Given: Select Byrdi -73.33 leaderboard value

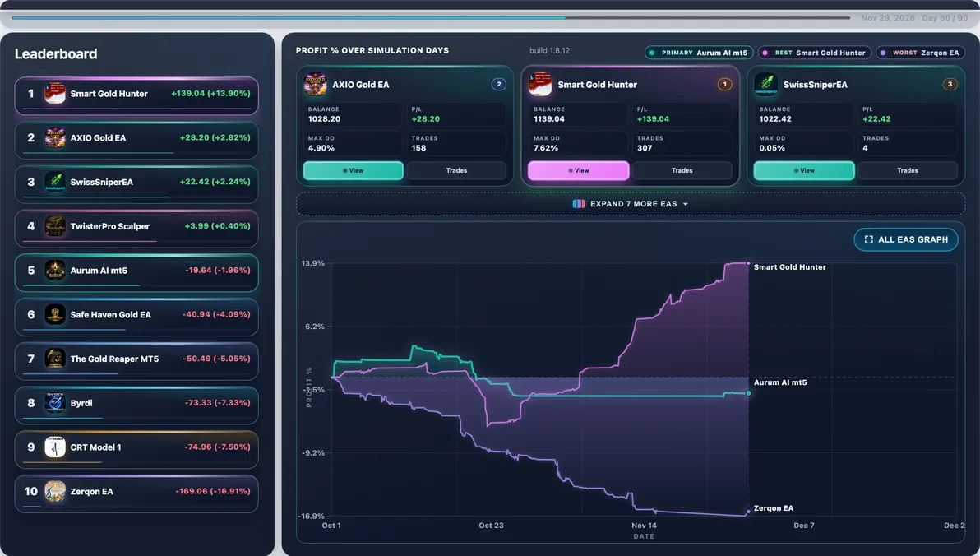Looking at the screenshot, I should click(x=218, y=403).
